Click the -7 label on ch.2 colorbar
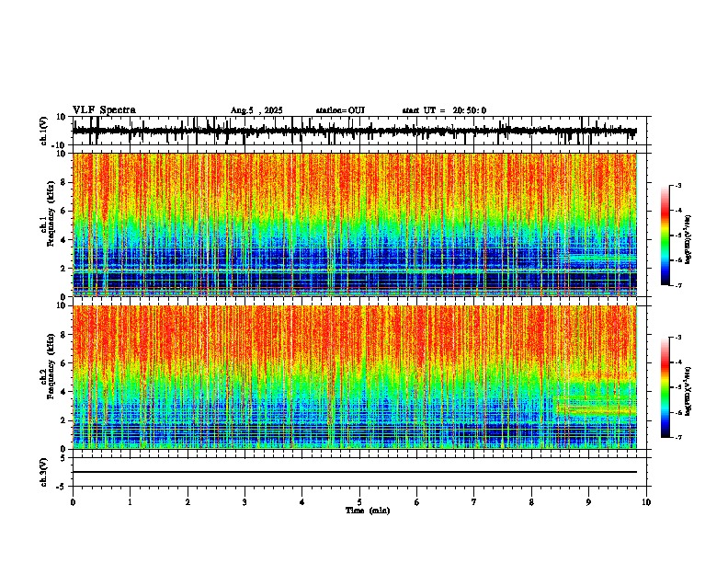Screen dimensions: 728x563 (x=678, y=437)
